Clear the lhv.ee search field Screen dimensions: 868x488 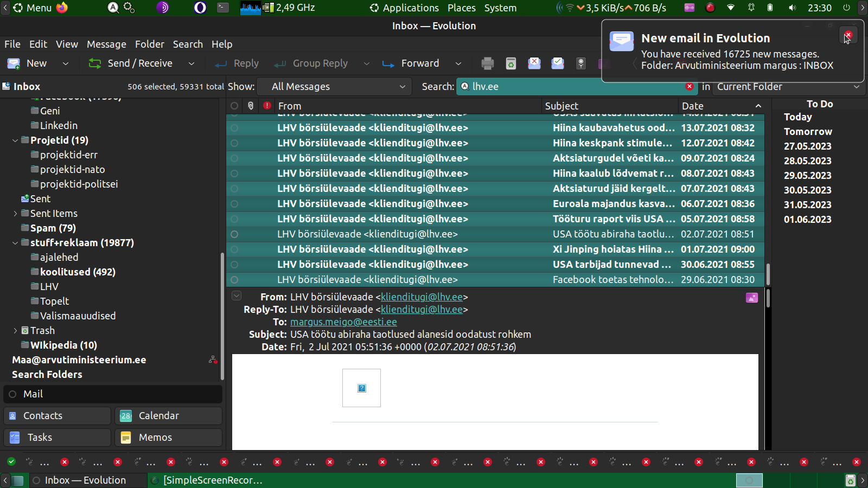(689, 87)
